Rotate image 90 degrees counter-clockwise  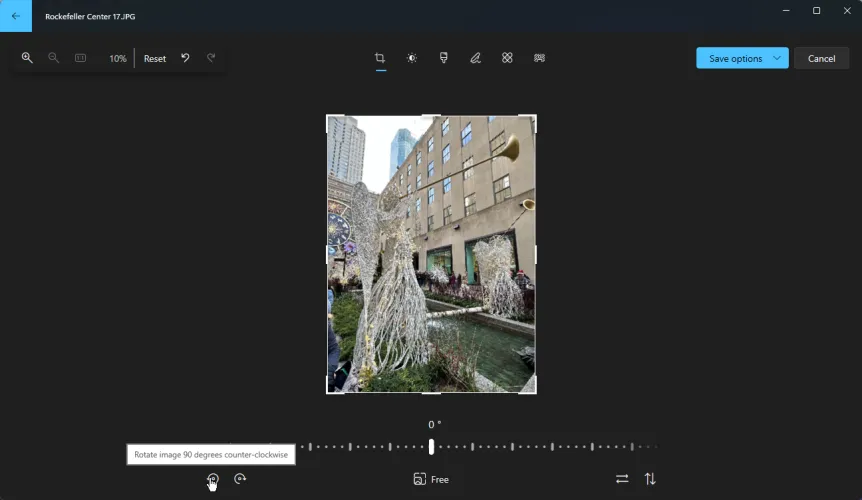coord(213,479)
